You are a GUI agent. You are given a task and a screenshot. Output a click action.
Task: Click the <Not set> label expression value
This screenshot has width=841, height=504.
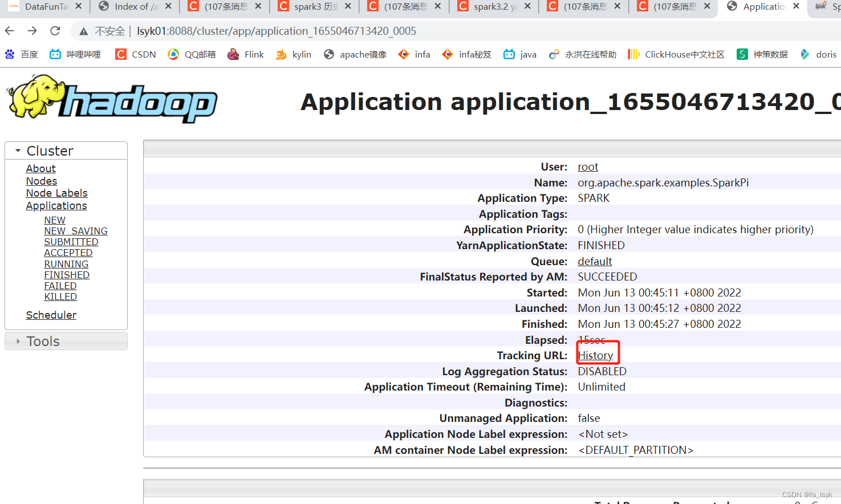pos(603,434)
